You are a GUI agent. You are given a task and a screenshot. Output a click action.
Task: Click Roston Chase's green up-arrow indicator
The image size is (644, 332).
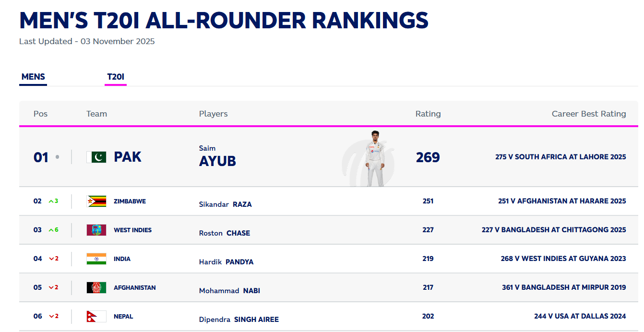tap(51, 230)
